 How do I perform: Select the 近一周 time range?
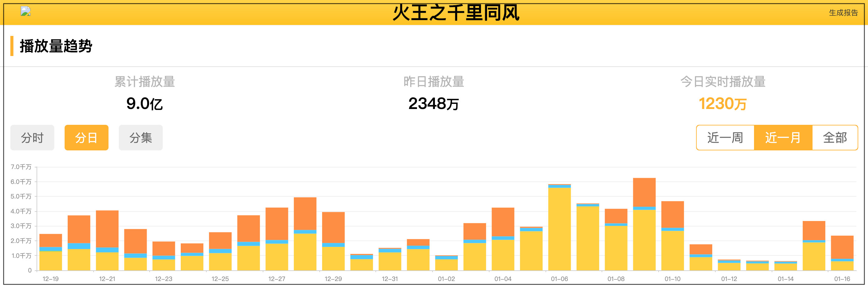point(725,138)
